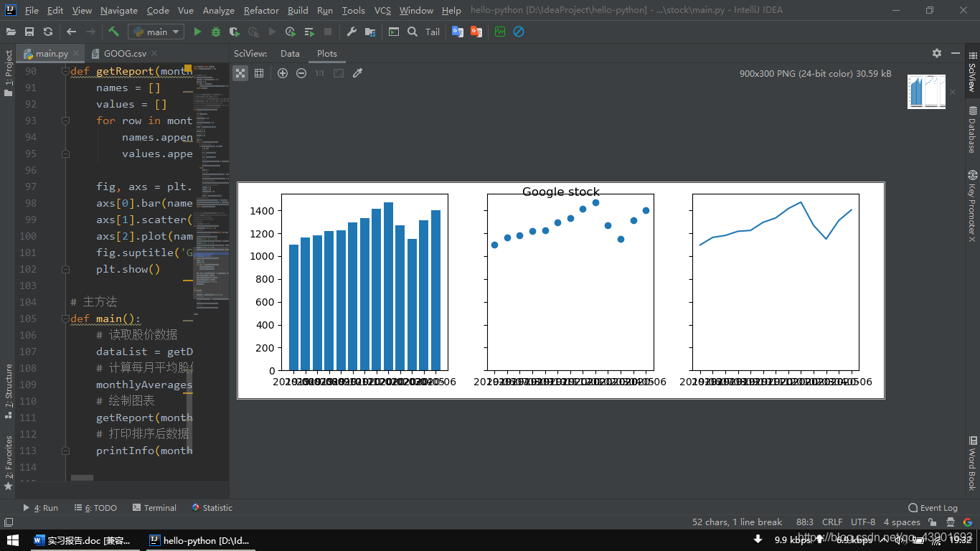Toggle chessboard transparency background
Viewport: 980px width, 551px height.
click(x=240, y=73)
